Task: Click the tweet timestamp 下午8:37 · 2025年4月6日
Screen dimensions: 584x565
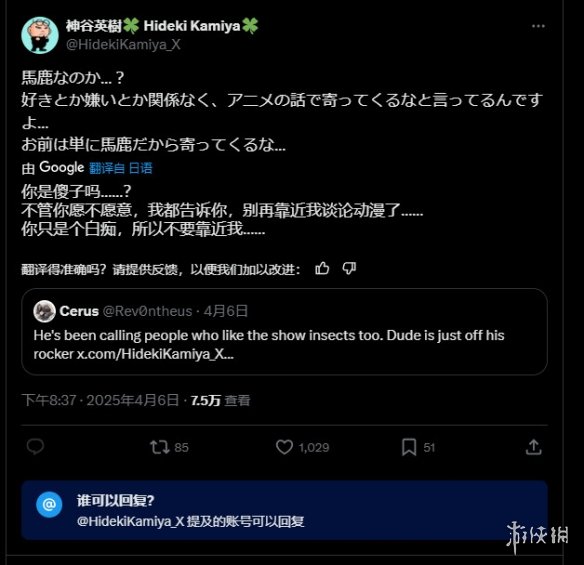Action: (101, 401)
